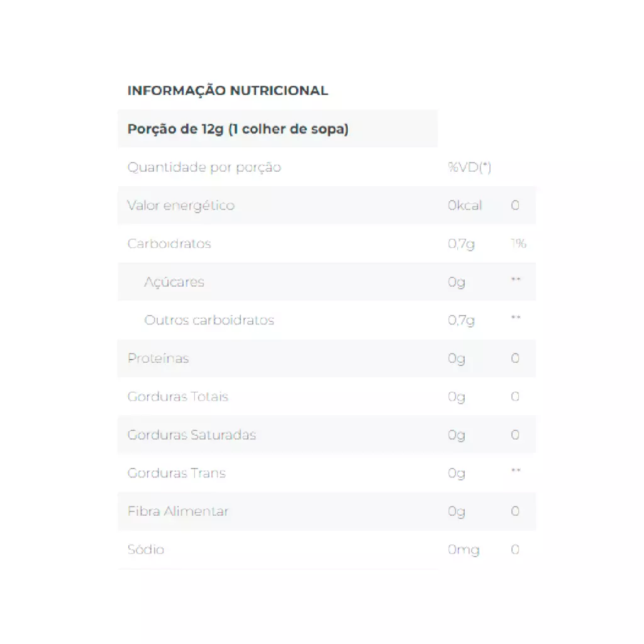
Task: Click the 0kcal energy value
Action: 465,206
